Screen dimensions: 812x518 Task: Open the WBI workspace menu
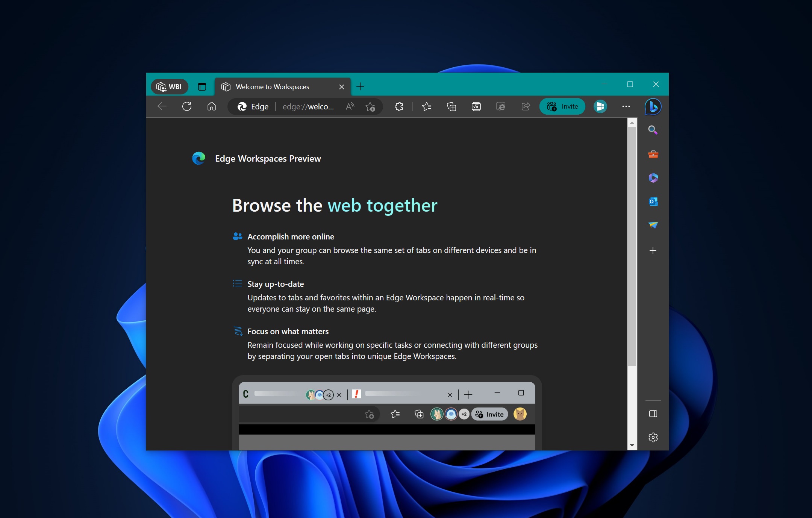point(170,87)
